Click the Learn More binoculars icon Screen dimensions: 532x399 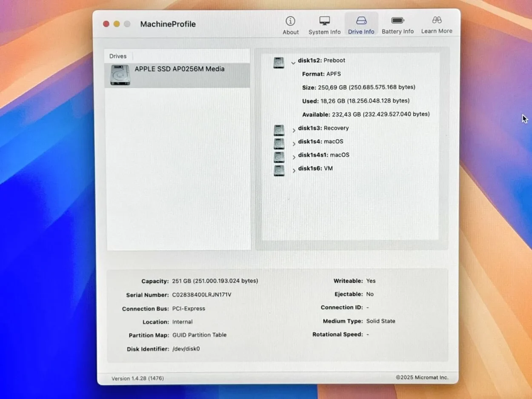pos(437,20)
